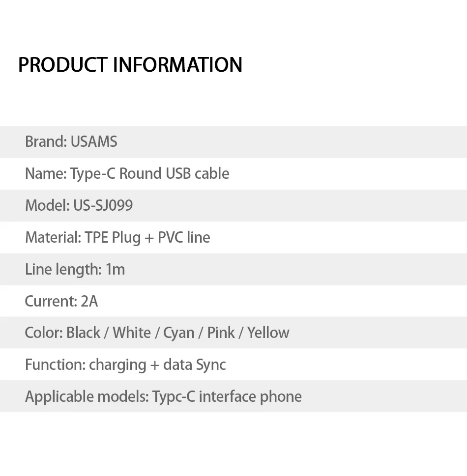Click the word "Pink" in the color row
Screen dimensions: 467x476
[221, 333]
